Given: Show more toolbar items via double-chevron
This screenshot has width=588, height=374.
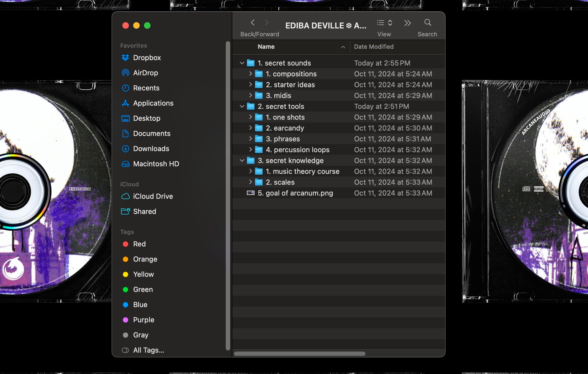Looking at the screenshot, I should [407, 23].
